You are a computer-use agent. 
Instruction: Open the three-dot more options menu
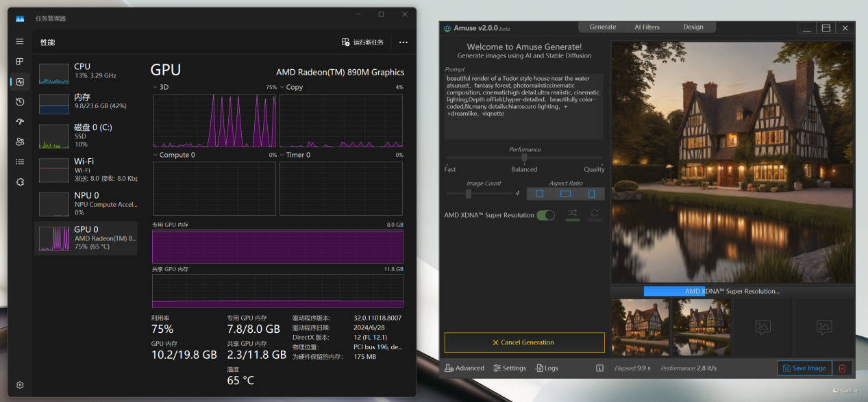(404, 42)
